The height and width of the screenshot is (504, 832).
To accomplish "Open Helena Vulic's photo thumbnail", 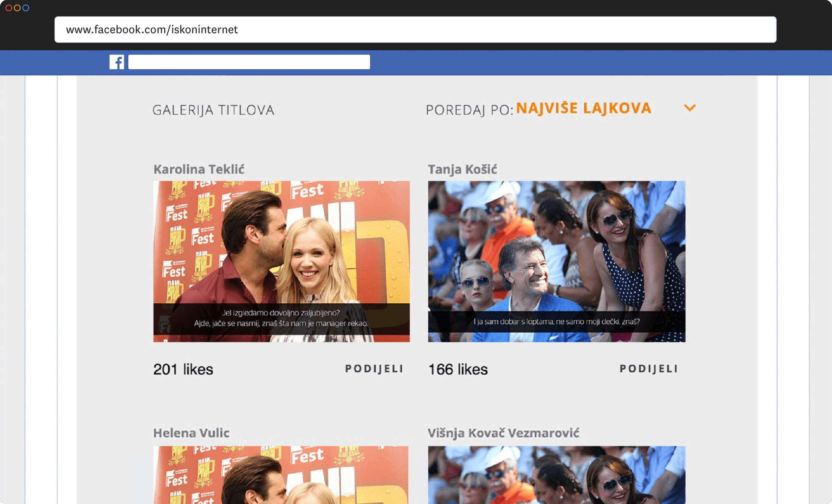I will click(281, 475).
